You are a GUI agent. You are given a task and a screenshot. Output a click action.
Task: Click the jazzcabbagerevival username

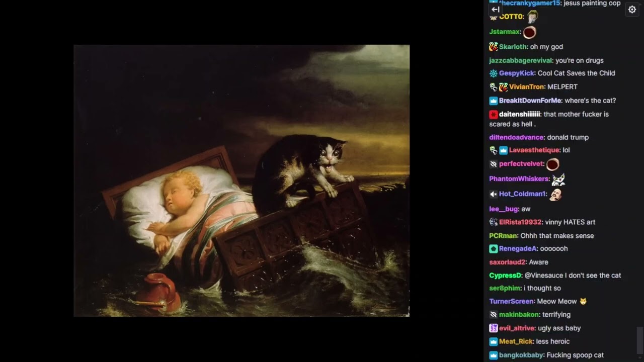[521, 60]
